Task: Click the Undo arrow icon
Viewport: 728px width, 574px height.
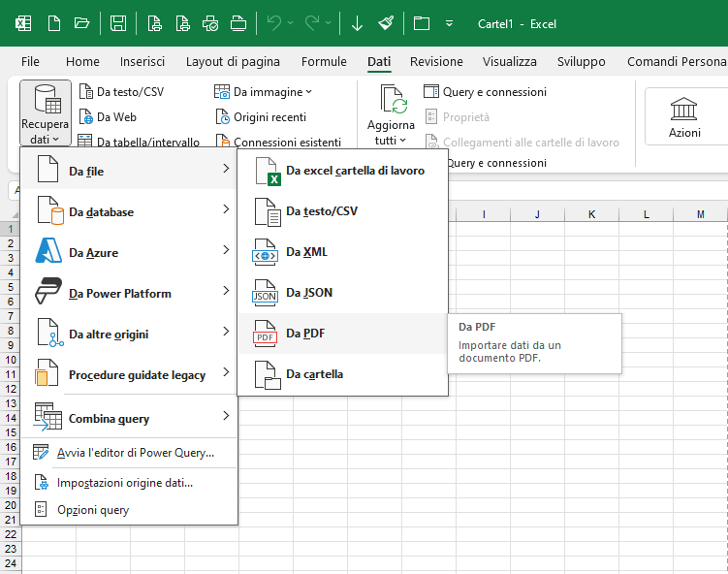Action: coord(274,23)
